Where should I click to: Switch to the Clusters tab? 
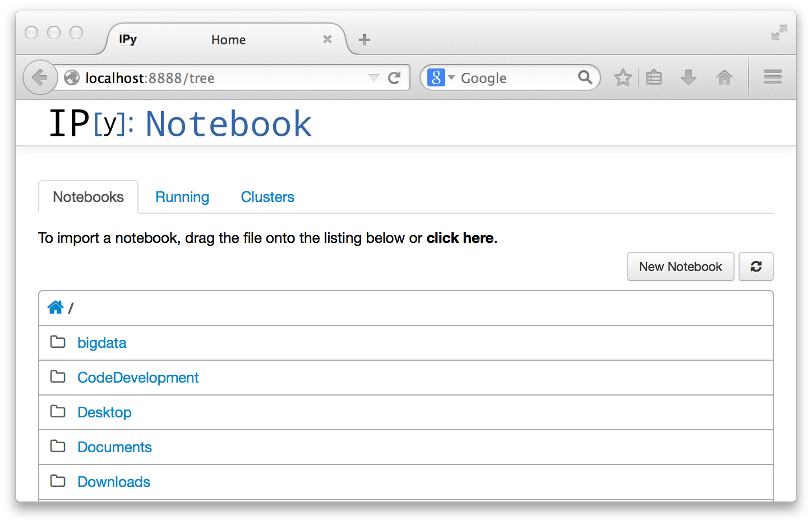pos(267,197)
